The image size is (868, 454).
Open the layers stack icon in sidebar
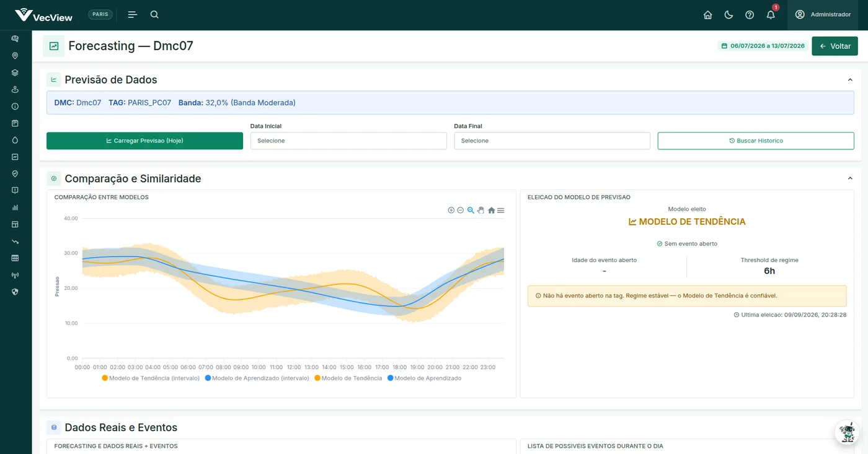[15, 72]
